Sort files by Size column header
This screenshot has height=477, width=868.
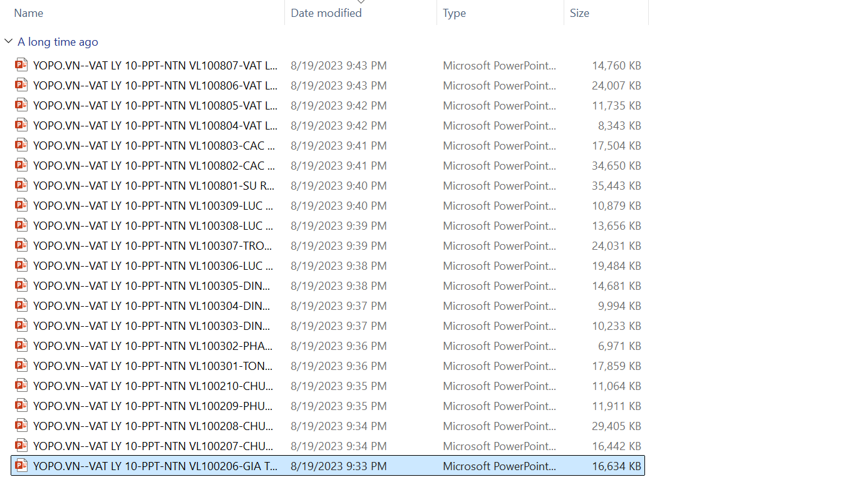coord(579,13)
